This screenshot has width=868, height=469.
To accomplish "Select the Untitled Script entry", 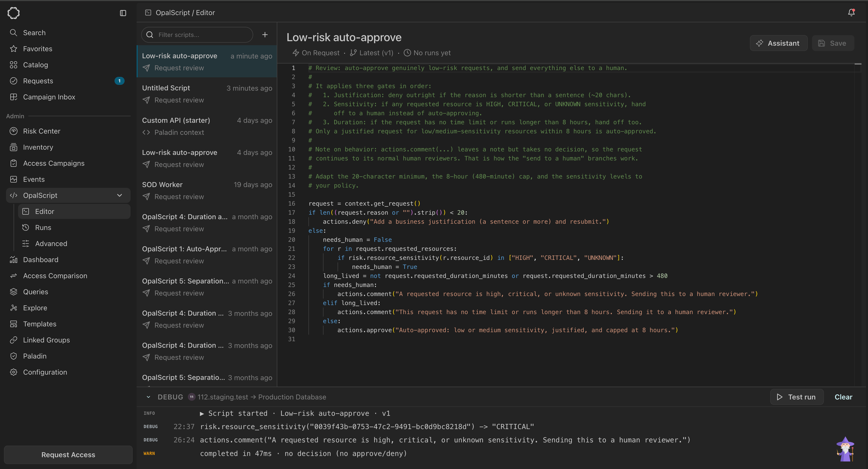I will coord(207,94).
